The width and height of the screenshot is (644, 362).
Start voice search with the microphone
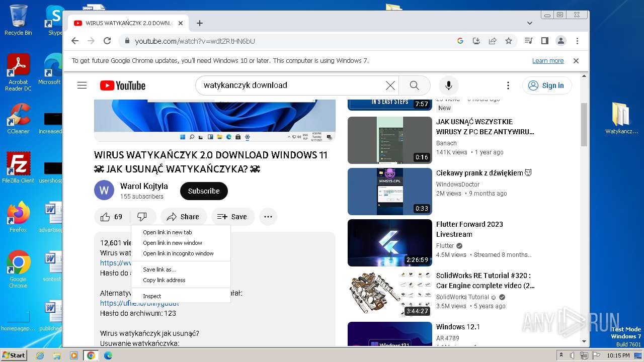pyautogui.click(x=449, y=85)
